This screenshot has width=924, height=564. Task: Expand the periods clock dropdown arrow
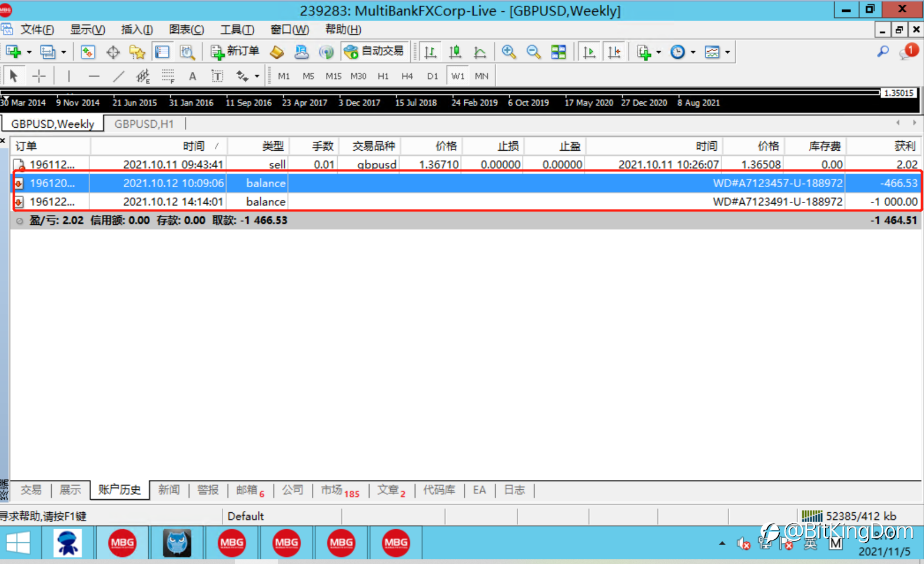point(693,52)
